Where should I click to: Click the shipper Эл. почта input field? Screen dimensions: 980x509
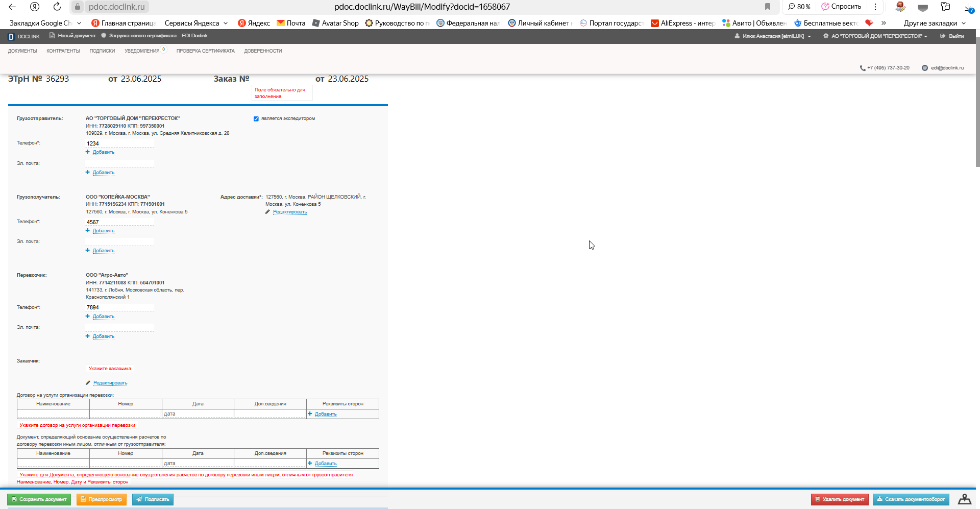[x=120, y=163]
